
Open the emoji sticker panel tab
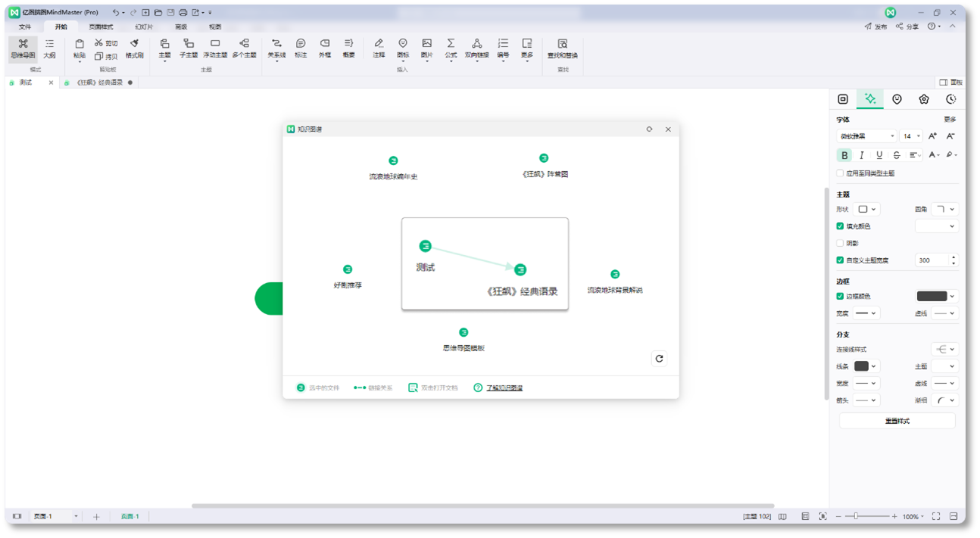pos(897,99)
